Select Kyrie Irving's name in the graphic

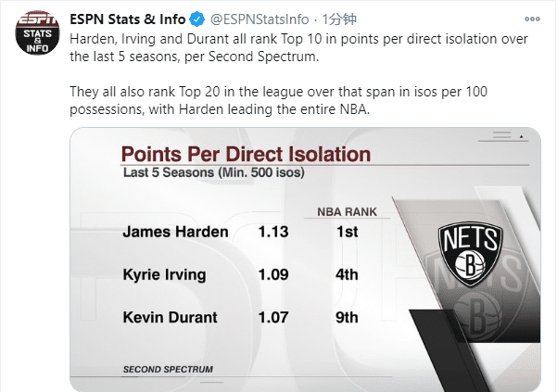pos(165,274)
